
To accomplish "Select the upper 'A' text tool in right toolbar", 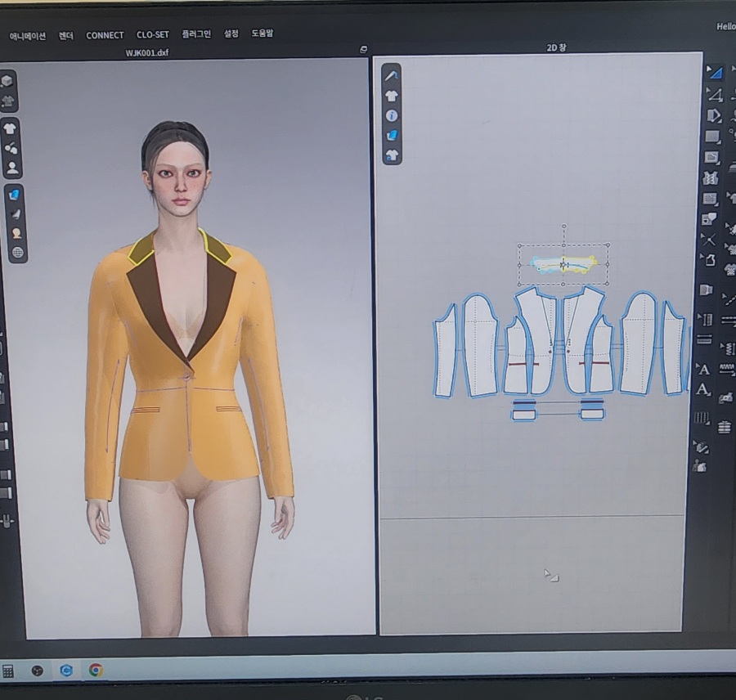I will [x=702, y=369].
